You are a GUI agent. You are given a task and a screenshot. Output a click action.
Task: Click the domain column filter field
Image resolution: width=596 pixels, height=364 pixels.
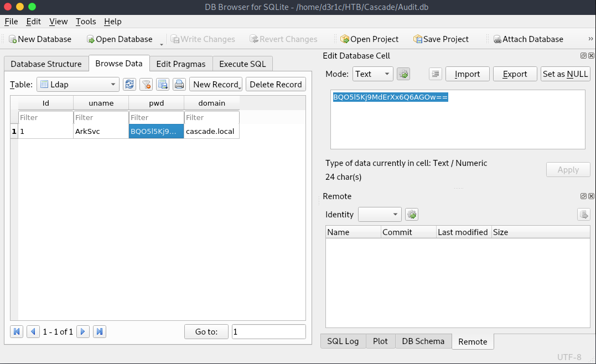click(x=212, y=117)
